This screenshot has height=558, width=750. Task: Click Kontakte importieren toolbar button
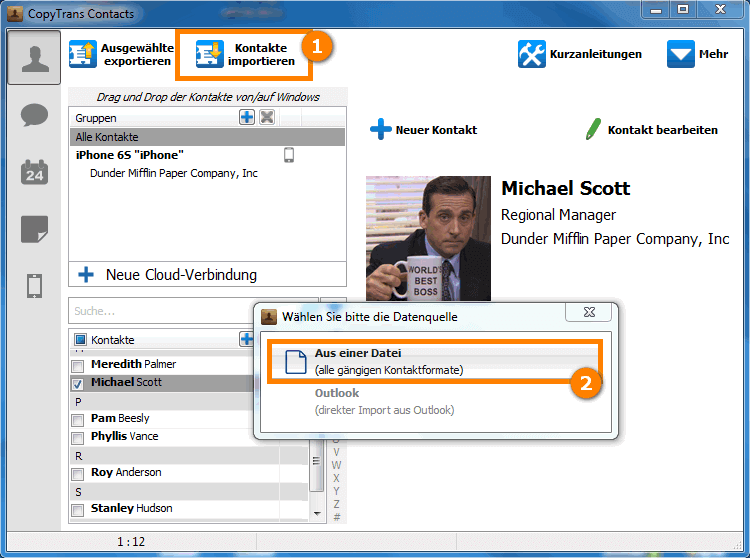tap(245, 55)
